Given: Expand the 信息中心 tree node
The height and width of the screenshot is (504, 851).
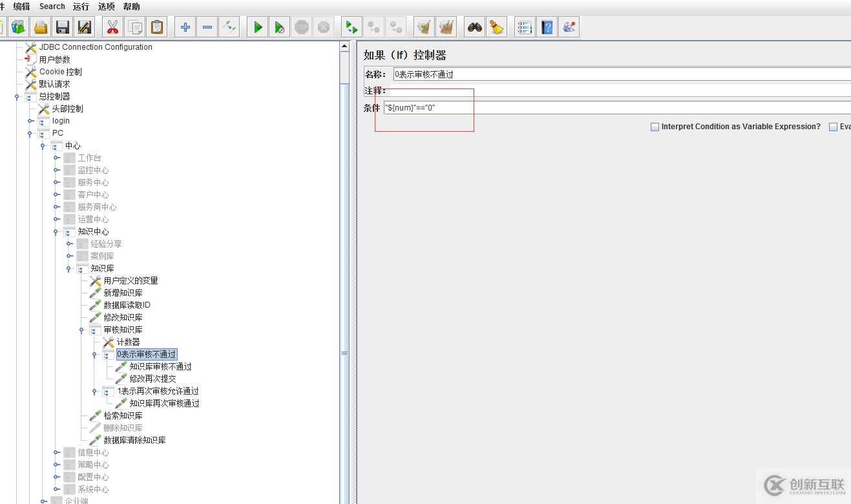Looking at the screenshot, I should coord(56,452).
